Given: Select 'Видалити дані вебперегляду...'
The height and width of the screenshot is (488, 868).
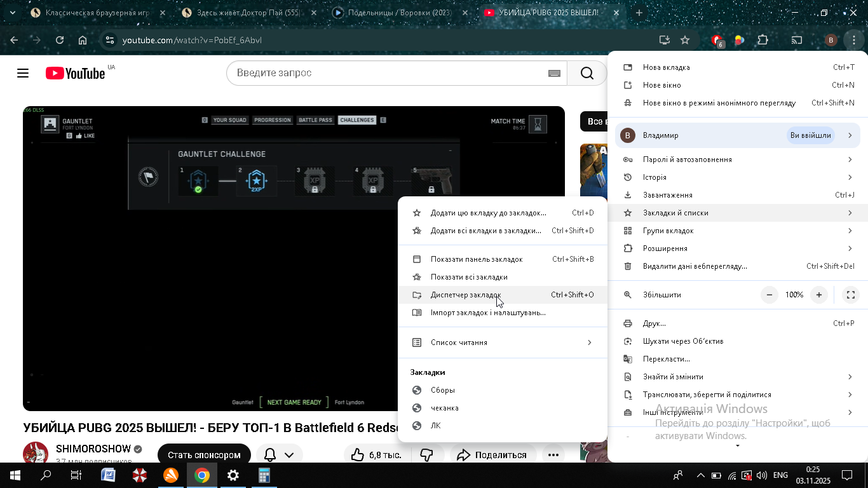Looking at the screenshot, I should point(738,266).
